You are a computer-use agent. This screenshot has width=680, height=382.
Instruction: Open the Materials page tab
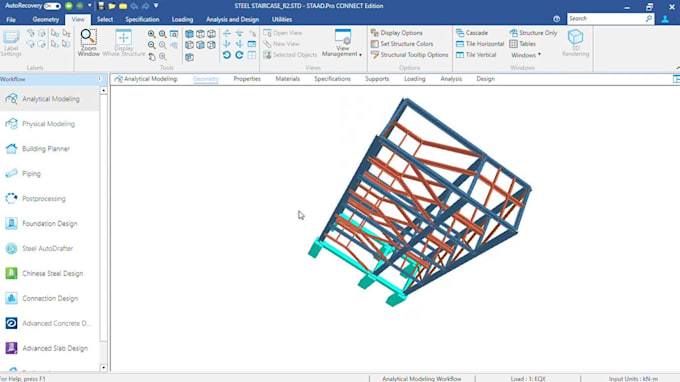288,79
